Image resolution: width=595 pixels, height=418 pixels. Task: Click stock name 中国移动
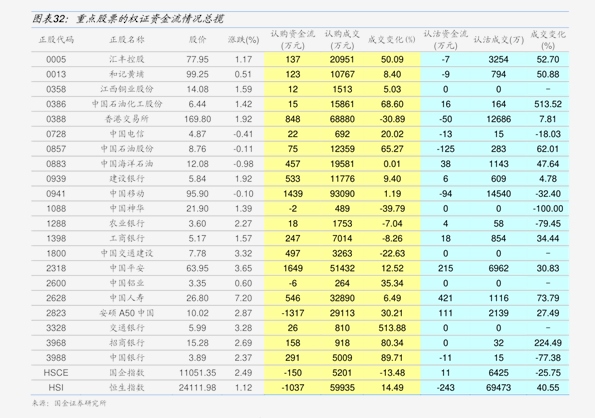click(127, 194)
